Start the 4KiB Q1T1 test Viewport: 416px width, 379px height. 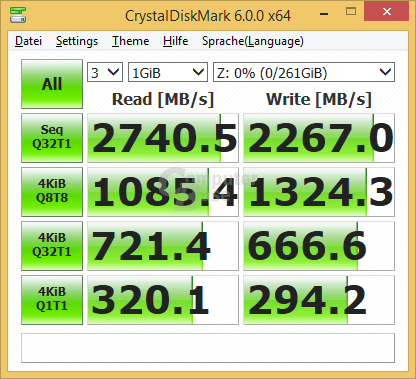[x=52, y=300]
